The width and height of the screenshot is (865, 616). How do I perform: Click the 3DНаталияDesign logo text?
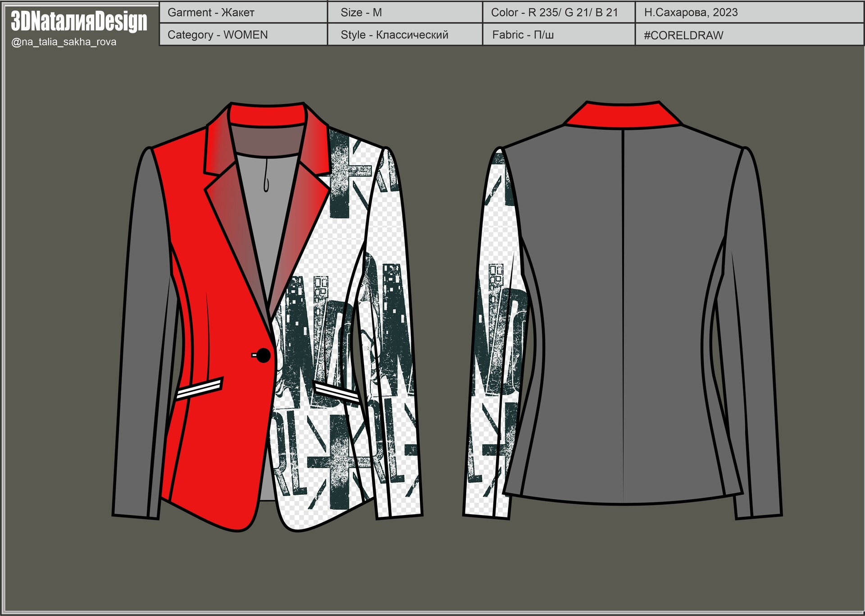click(79, 21)
